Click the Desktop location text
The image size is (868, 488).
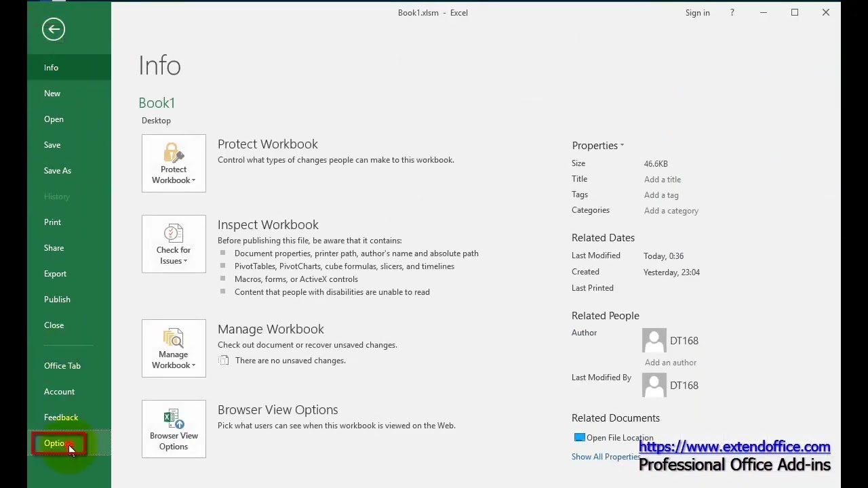(x=156, y=121)
